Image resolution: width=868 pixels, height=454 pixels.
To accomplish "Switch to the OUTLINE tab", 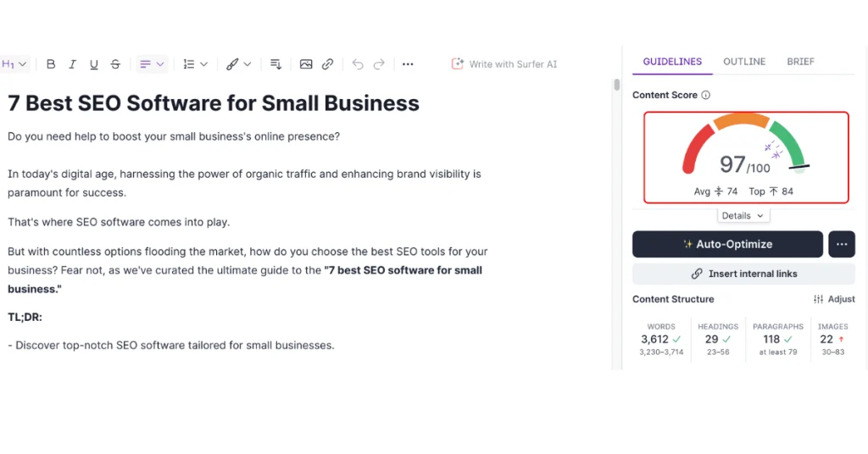I will [x=744, y=61].
